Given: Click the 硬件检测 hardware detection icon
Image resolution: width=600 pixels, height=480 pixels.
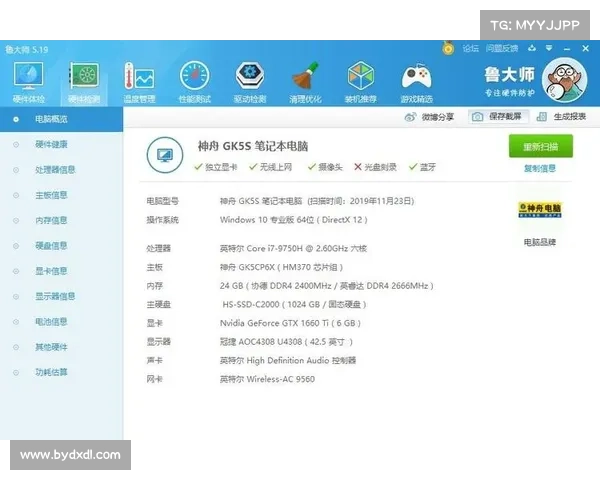Looking at the screenshot, I should point(83,78).
